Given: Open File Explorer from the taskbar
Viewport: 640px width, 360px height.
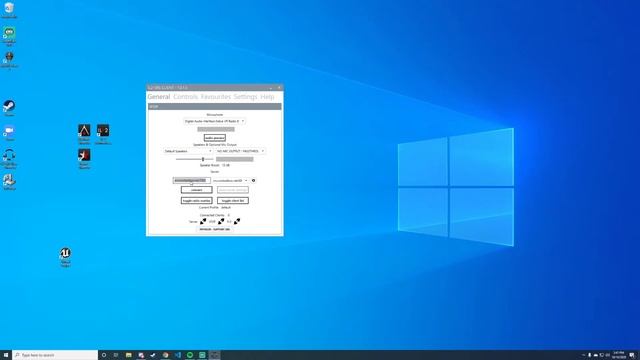Looking at the screenshot, I should coord(129,355).
